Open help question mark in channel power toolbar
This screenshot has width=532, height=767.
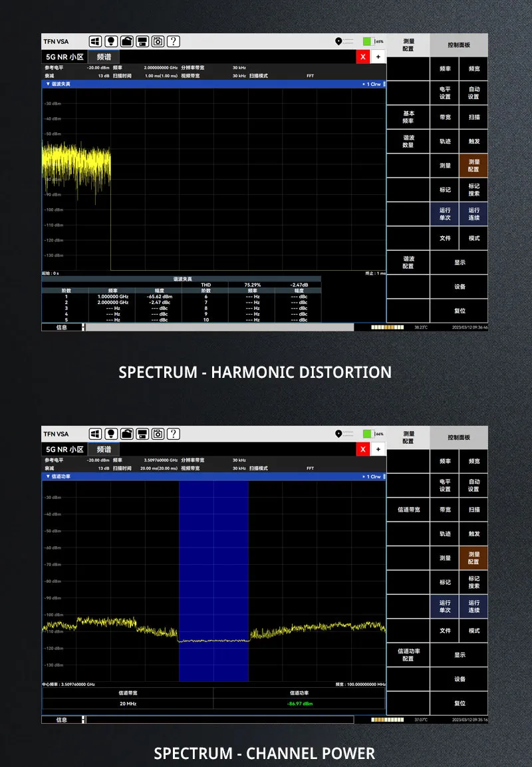[x=173, y=434]
